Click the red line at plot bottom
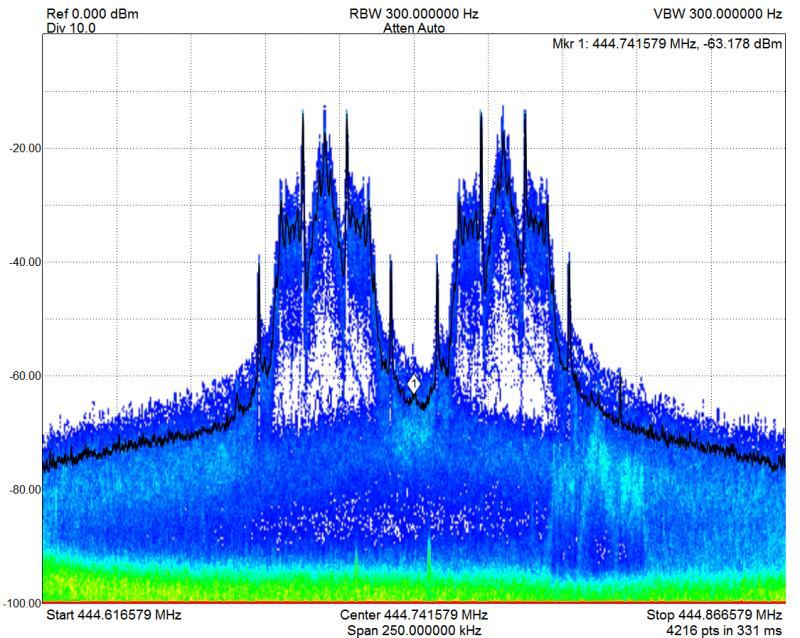The image size is (800, 638). coord(413,602)
